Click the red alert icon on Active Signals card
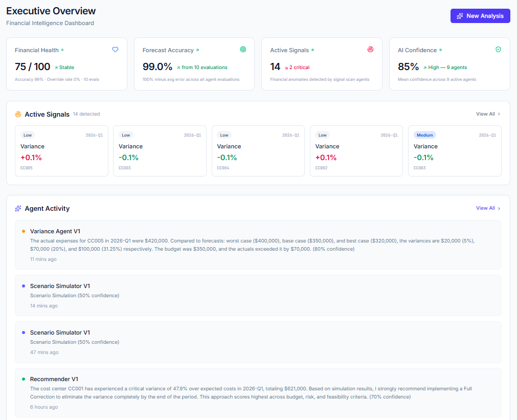This screenshot has height=420, width=517. [x=370, y=49]
